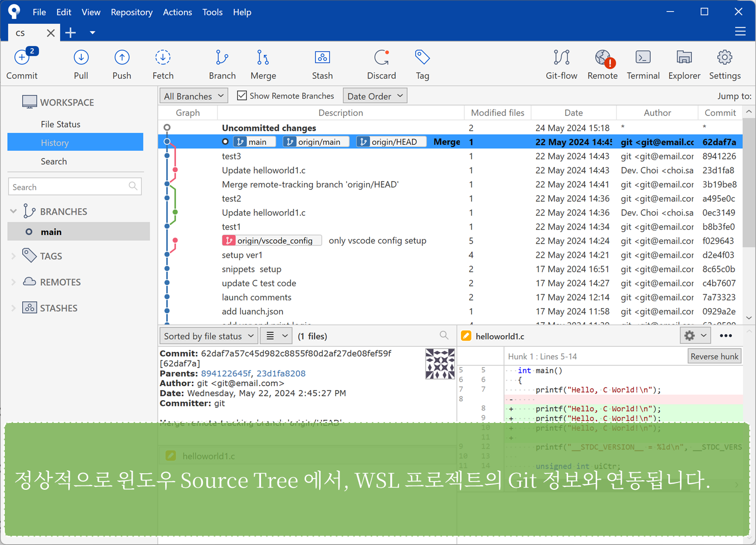
Task: Select the 'test3' commit row
Action: click(x=450, y=156)
